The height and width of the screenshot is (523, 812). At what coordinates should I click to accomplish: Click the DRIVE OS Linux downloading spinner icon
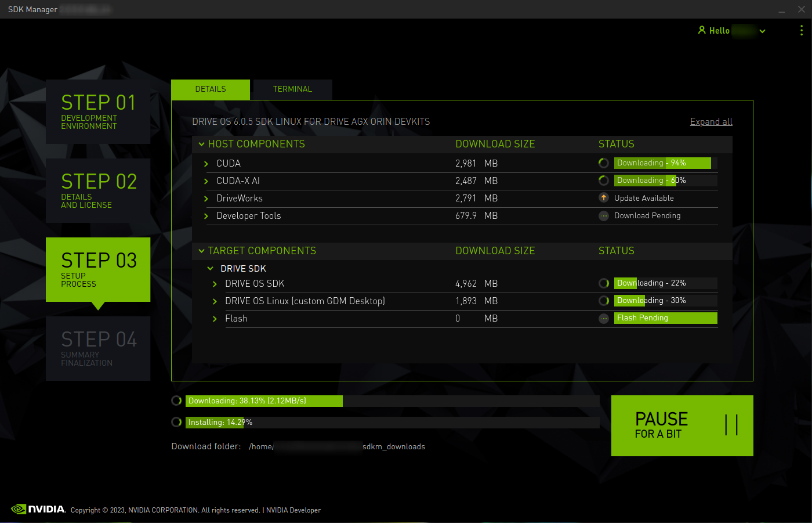(604, 301)
